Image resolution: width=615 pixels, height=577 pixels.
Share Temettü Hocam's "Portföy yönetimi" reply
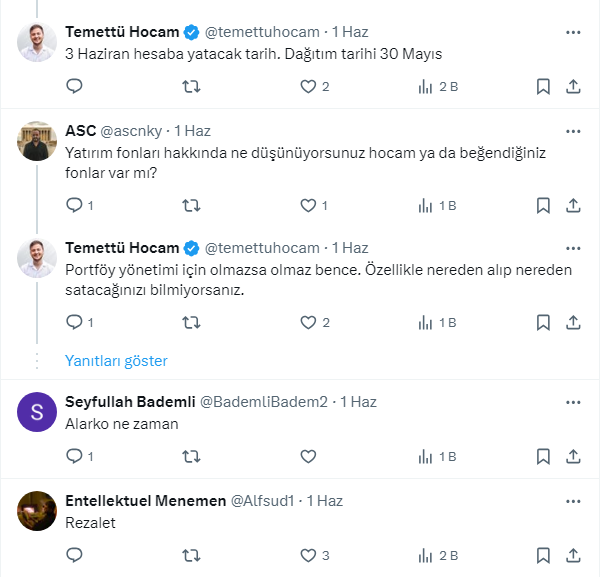point(573,323)
